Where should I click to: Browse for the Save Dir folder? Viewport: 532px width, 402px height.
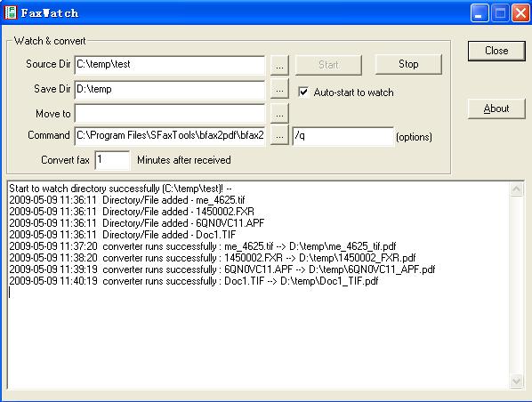point(279,90)
